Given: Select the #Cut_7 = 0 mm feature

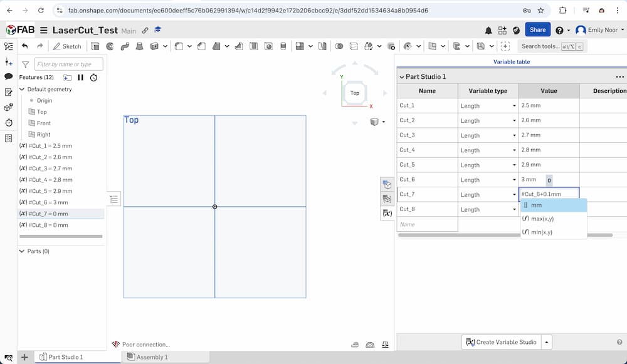Looking at the screenshot, I should 61,214.
